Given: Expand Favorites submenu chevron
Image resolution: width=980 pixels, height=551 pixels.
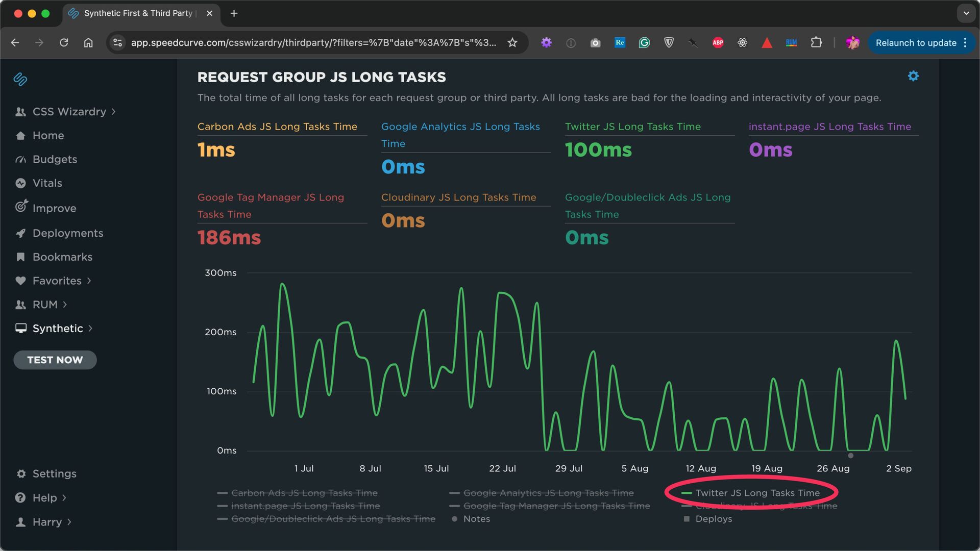Looking at the screenshot, I should pos(89,281).
